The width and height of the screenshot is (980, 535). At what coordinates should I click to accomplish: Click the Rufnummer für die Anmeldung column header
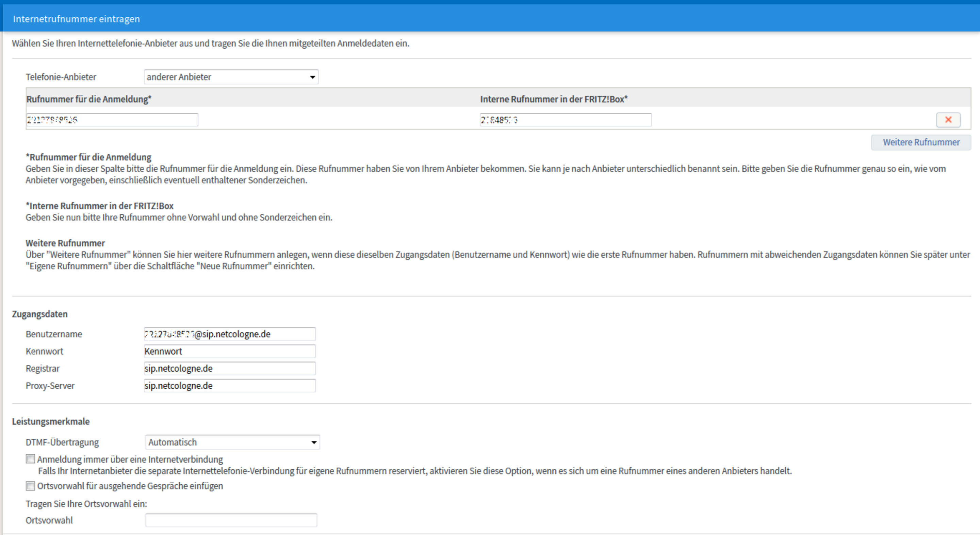tap(89, 99)
